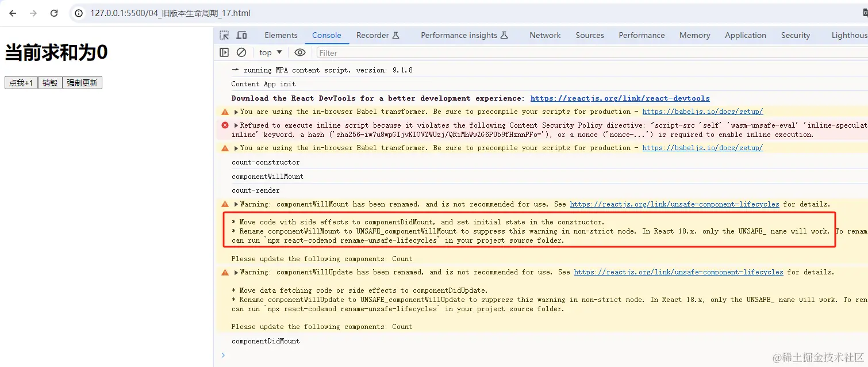Image resolution: width=868 pixels, height=367 pixels.
Task: Open the Sources tab
Action: (x=590, y=35)
